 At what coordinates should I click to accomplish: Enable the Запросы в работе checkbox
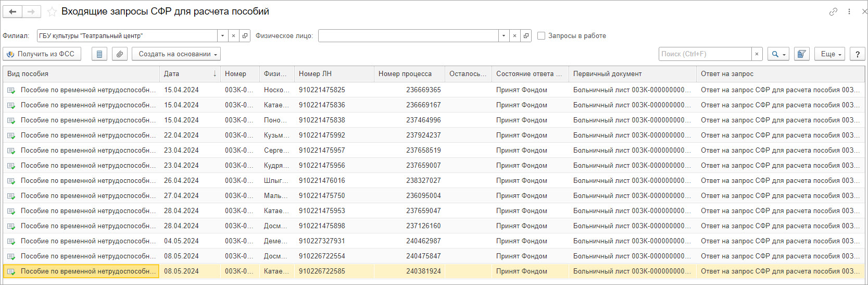tap(542, 36)
